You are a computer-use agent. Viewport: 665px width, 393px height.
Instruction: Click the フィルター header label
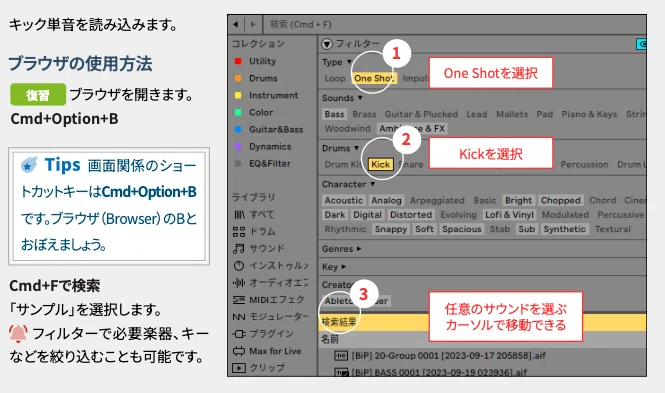point(358,44)
